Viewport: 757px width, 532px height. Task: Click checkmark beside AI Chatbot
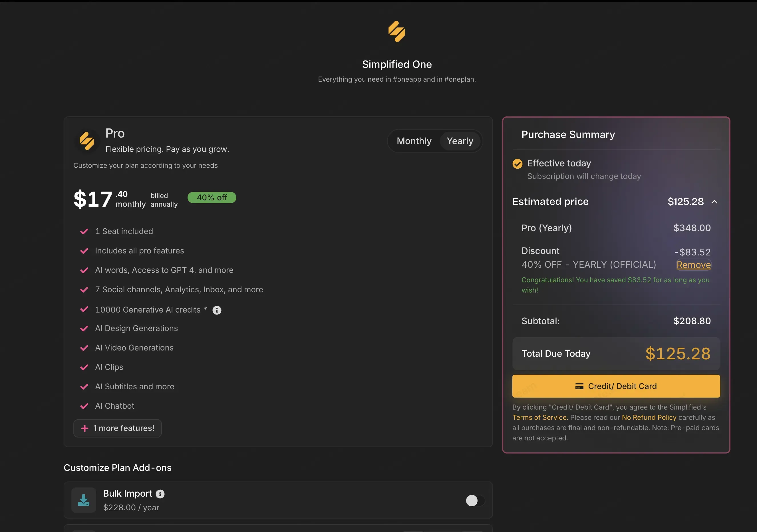coord(84,406)
